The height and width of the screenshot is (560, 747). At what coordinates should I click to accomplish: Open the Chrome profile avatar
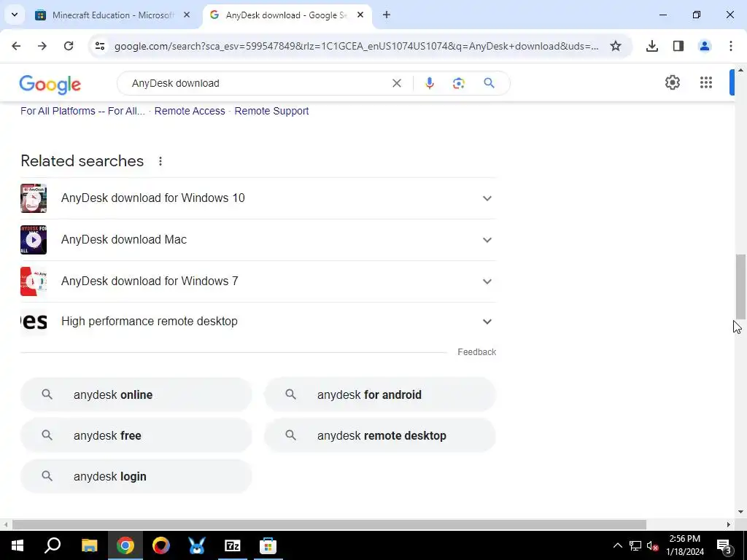705,46
